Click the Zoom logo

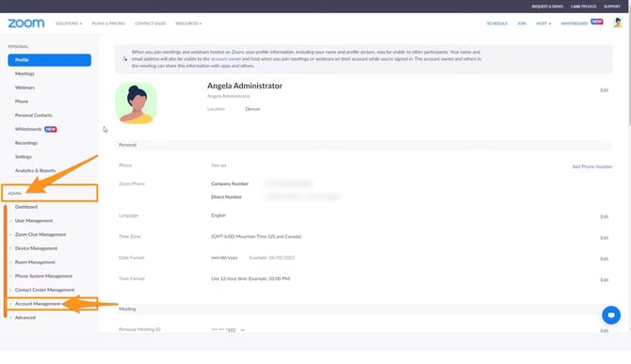(26, 24)
